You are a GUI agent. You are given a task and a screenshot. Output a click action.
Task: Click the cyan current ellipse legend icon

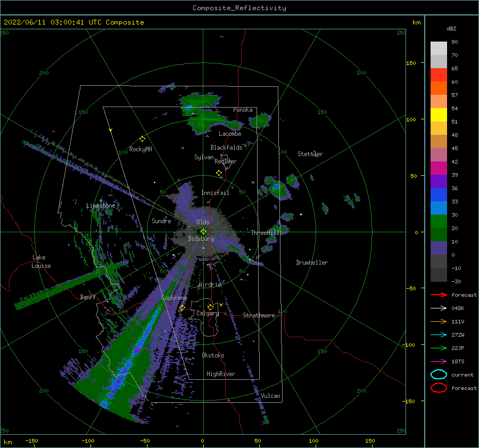coord(439,374)
